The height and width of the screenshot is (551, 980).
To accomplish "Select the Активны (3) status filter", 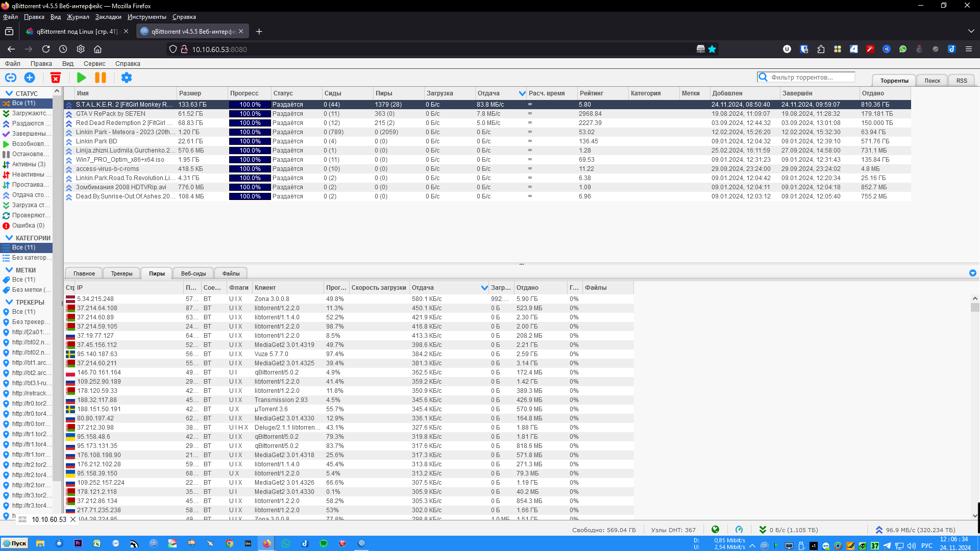I will [29, 164].
